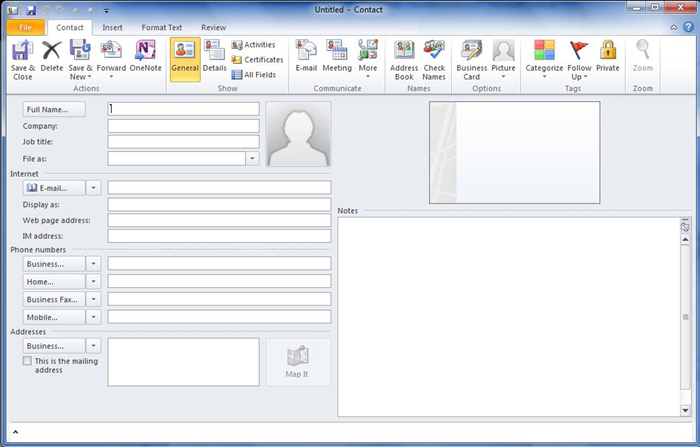Click the Business... address button
This screenshot has width=700, height=447.
(54, 346)
